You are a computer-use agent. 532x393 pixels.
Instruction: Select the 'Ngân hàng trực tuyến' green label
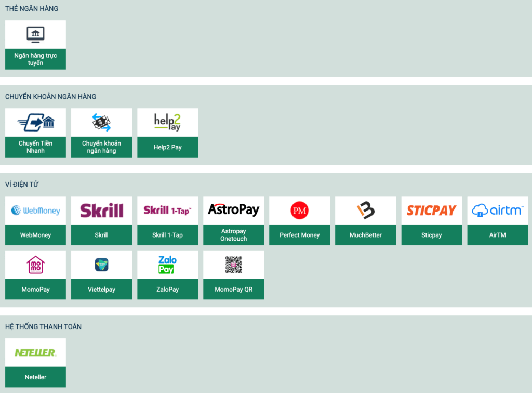(x=36, y=59)
